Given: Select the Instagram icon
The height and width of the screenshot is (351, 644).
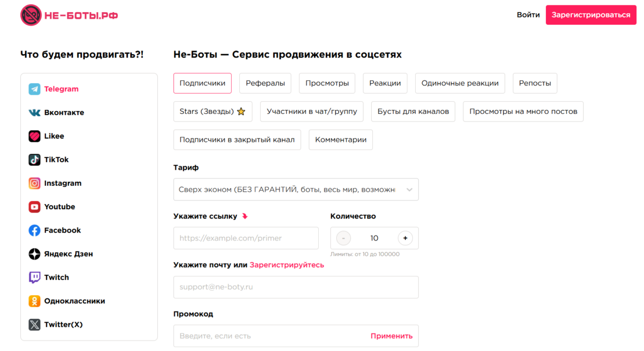Looking at the screenshot, I should [34, 183].
